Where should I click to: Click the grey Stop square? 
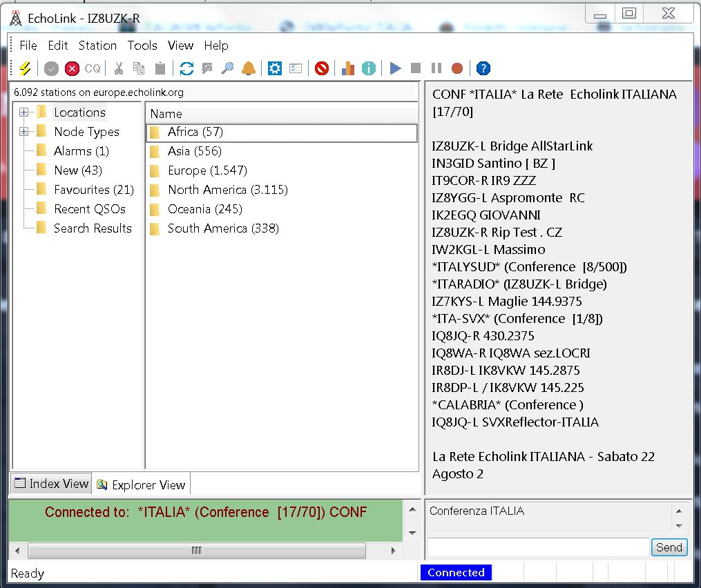[x=416, y=68]
